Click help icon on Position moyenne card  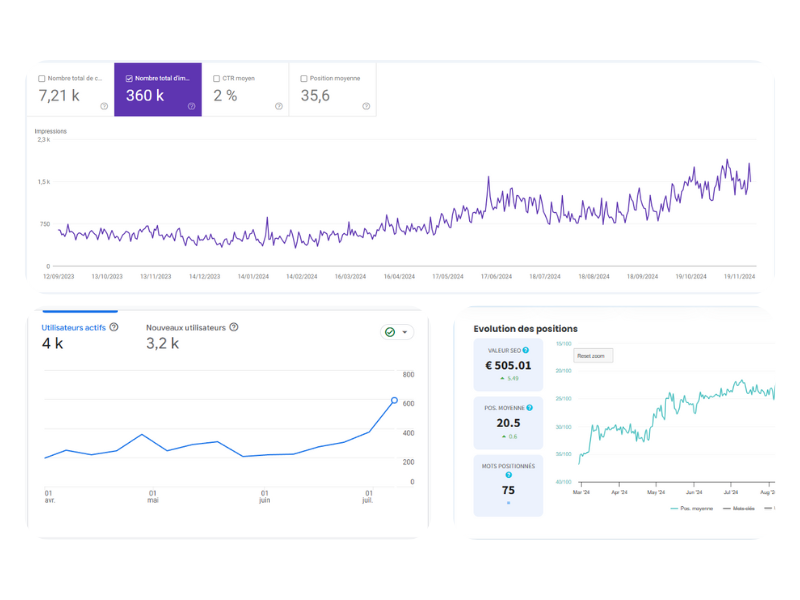tap(366, 106)
